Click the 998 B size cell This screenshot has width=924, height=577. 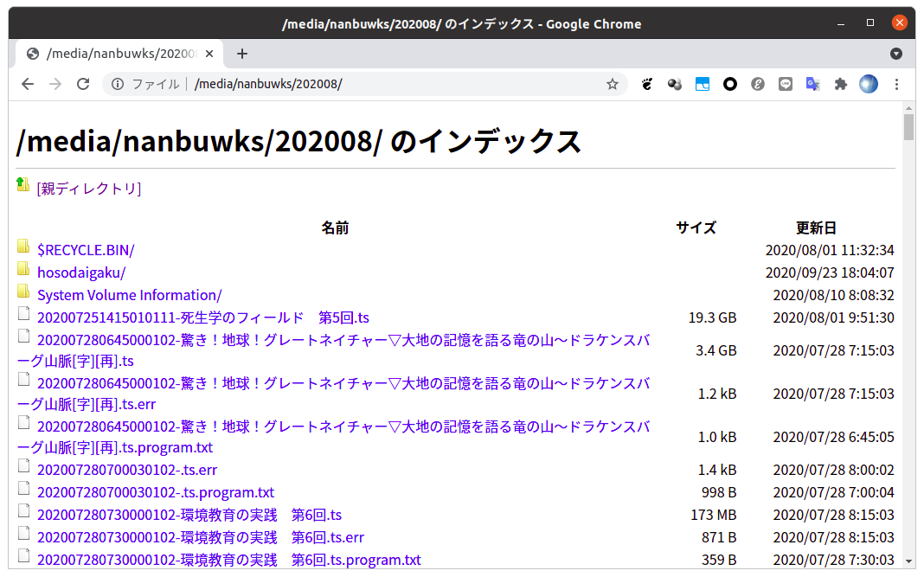(719, 492)
